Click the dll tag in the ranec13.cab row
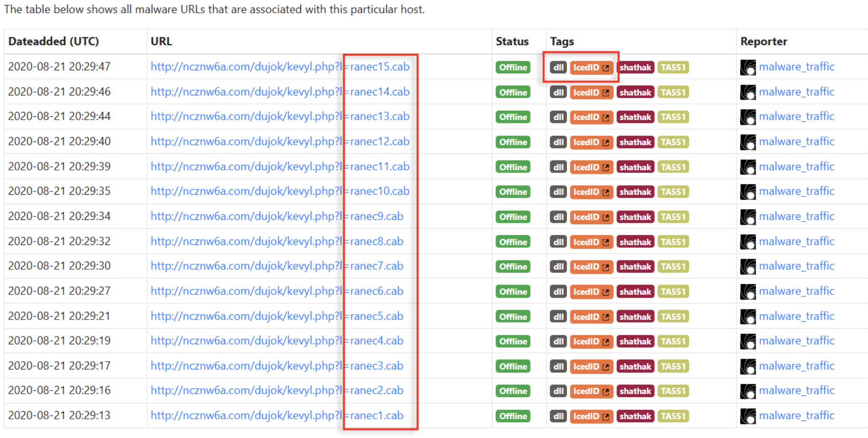 click(558, 117)
